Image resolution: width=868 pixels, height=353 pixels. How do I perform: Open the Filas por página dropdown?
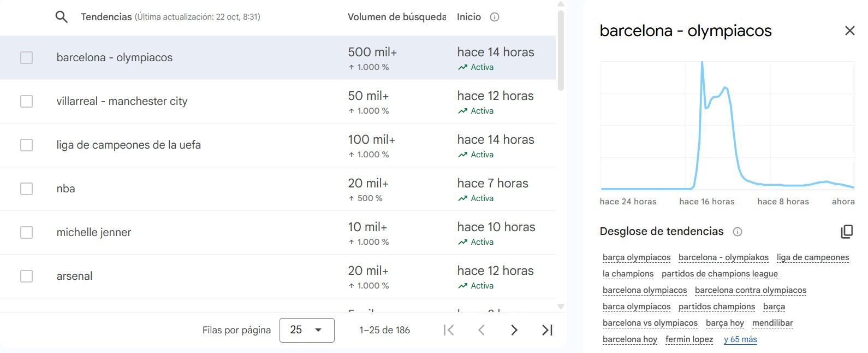pos(307,330)
